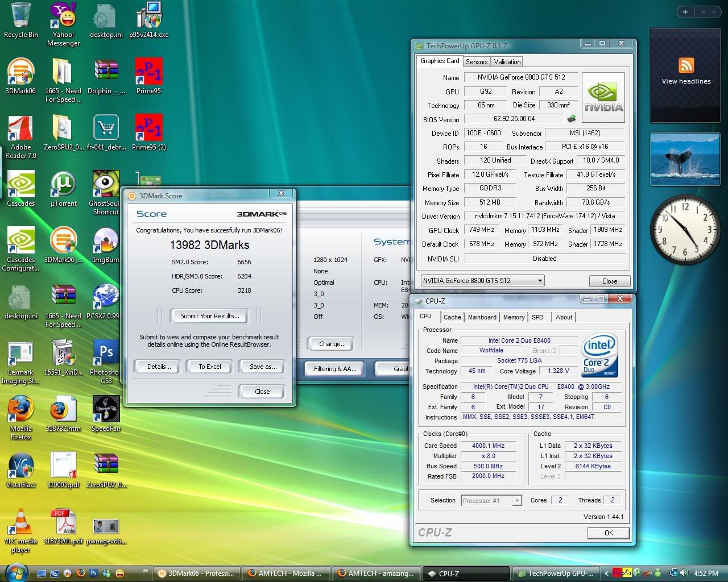Export the score with To Excel button
The height and width of the screenshot is (582, 728).
pyautogui.click(x=210, y=367)
